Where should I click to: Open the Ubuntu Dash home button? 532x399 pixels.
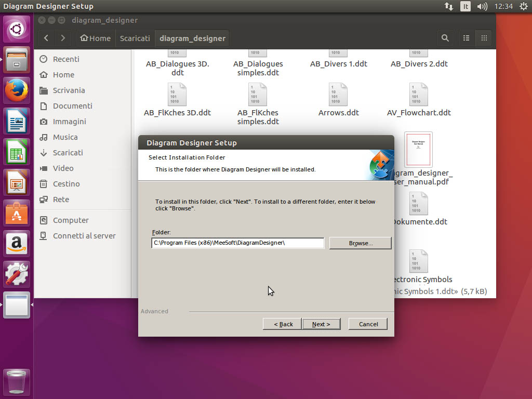17,29
